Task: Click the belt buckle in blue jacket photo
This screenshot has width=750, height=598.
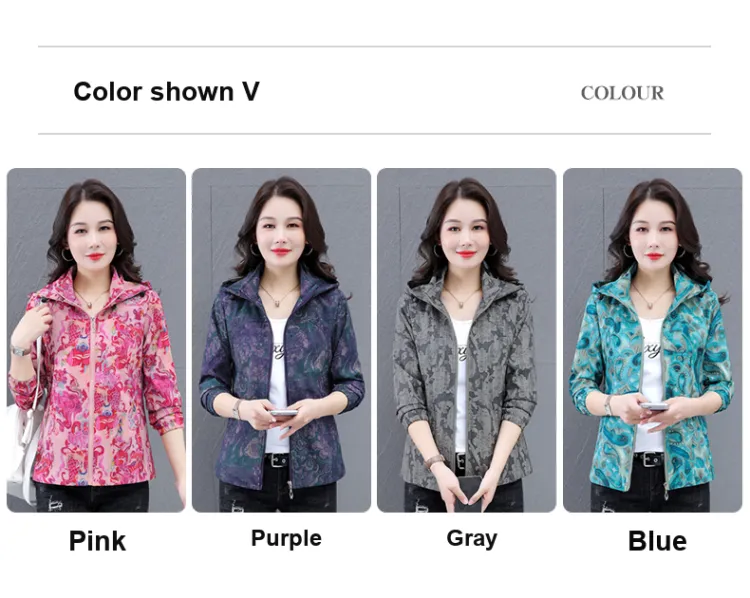Action: tap(650, 460)
